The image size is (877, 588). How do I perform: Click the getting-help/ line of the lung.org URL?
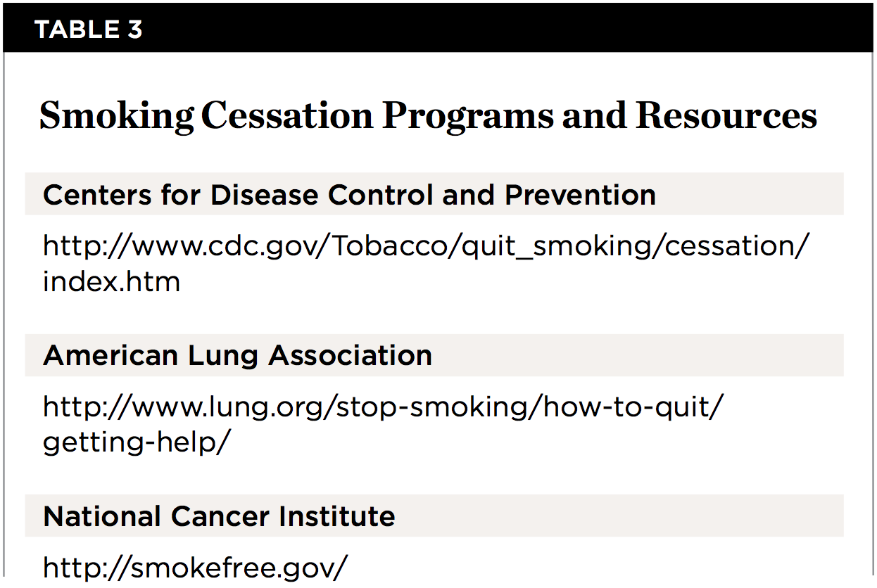pos(137,442)
